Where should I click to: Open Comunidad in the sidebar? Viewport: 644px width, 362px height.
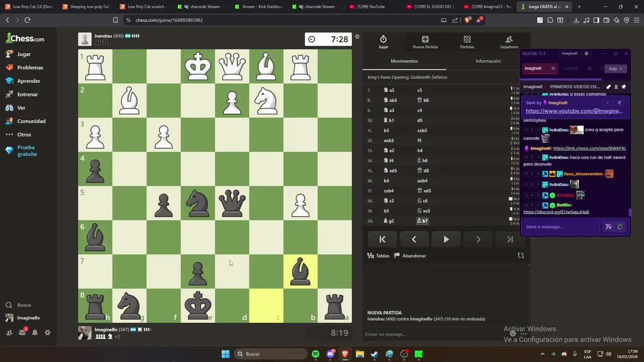click(x=26, y=121)
